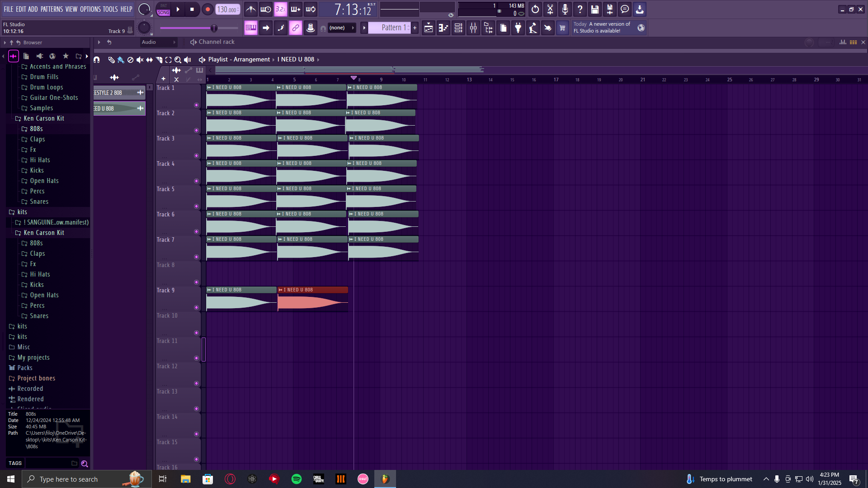Click the song position slider handle
This screenshot has height=488, width=868.
tap(214, 28)
